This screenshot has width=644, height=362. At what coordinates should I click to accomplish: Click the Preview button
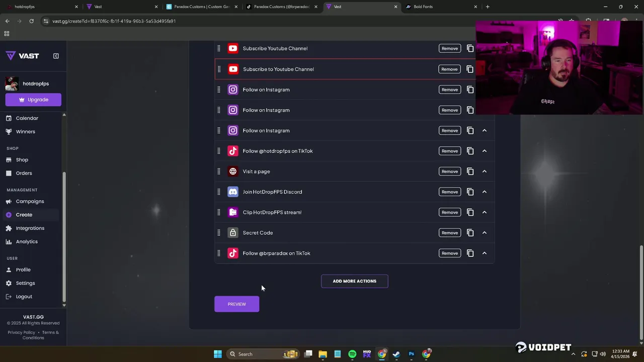237,304
